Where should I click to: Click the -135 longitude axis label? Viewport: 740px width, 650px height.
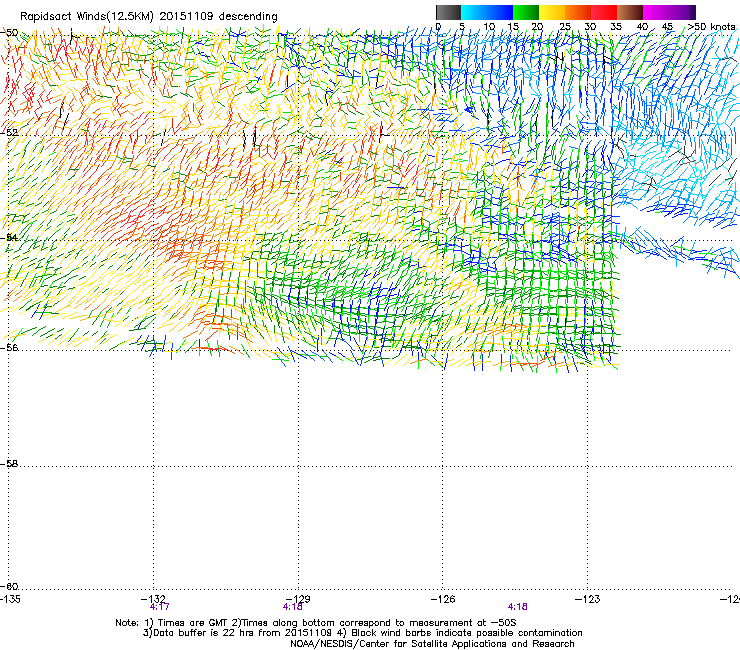(x=10, y=599)
